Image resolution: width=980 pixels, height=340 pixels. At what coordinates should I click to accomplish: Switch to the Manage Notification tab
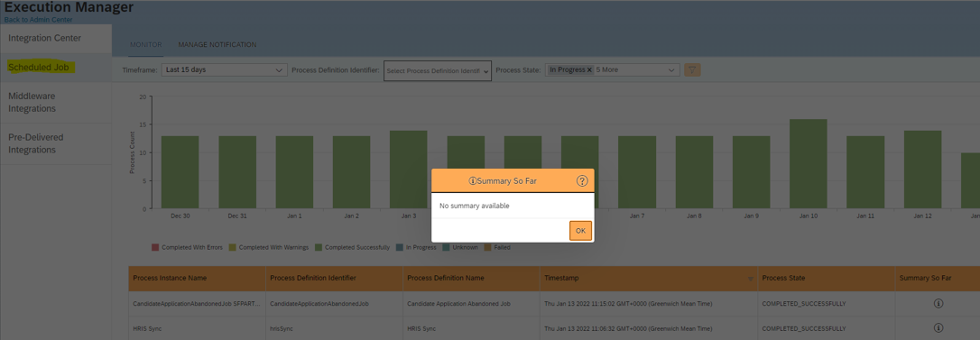pos(217,45)
